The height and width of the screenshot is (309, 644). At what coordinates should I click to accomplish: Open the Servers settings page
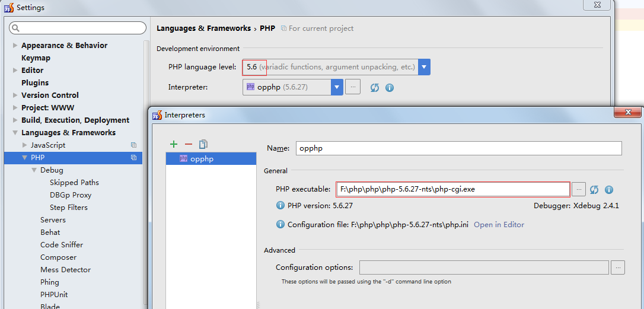click(53, 220)
